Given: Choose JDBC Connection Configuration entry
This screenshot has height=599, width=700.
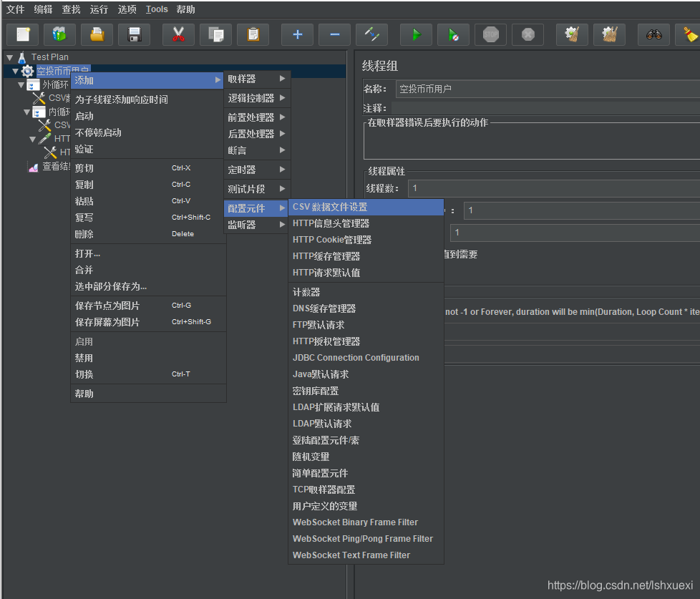Looking at the screenshot, I should point(366,358).
